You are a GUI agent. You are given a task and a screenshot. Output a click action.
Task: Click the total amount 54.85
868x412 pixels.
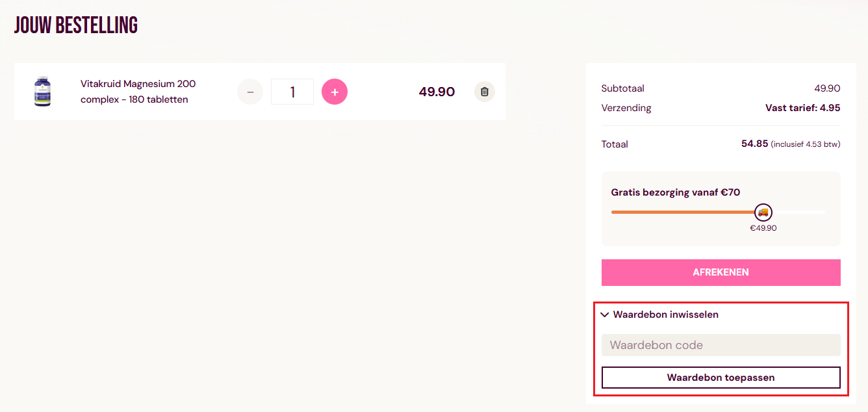pos(754,144)
